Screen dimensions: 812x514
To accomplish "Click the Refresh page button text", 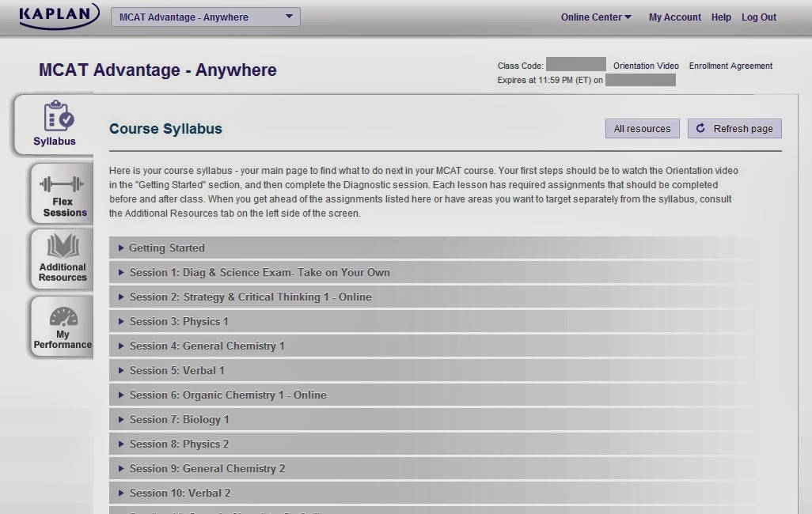I will click(743, 128).
